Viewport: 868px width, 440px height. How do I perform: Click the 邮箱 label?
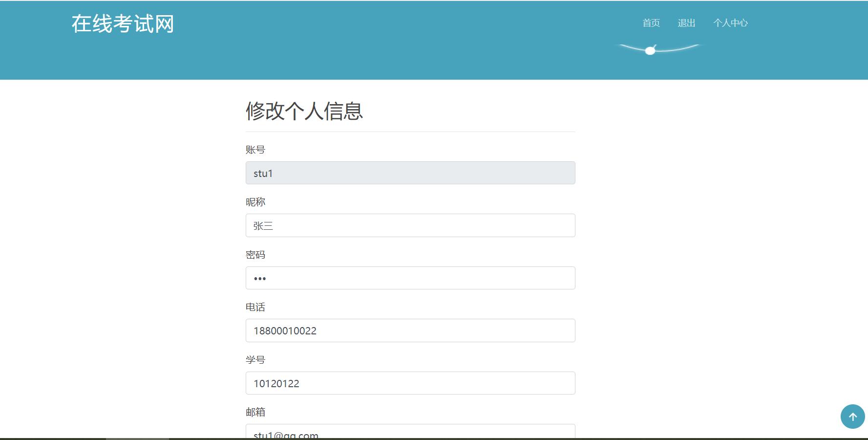tap(255, 412)
